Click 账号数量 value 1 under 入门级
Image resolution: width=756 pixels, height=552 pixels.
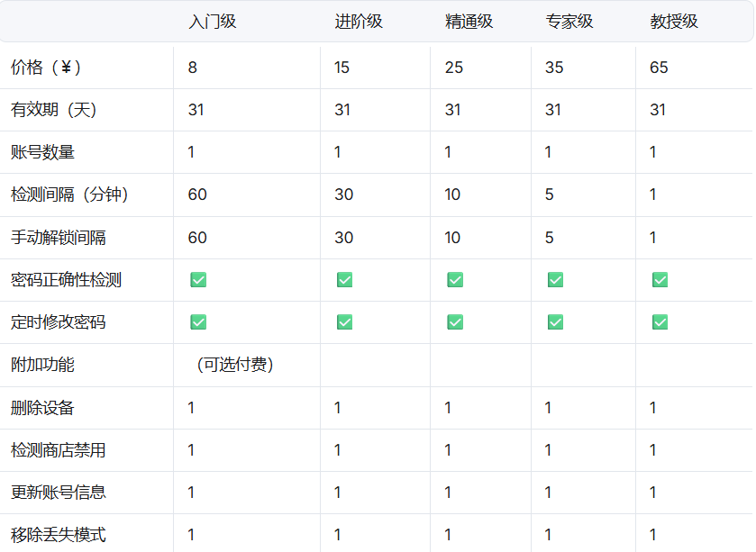tap(191, 152)
